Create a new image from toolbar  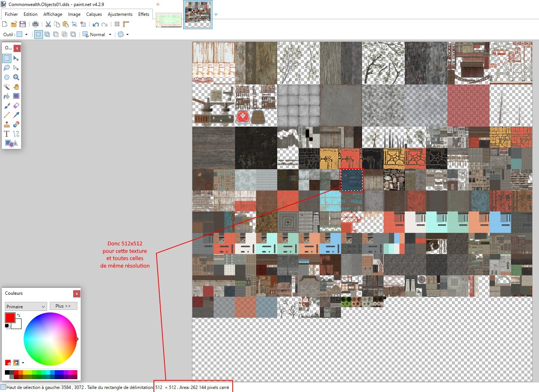(5, 24)
